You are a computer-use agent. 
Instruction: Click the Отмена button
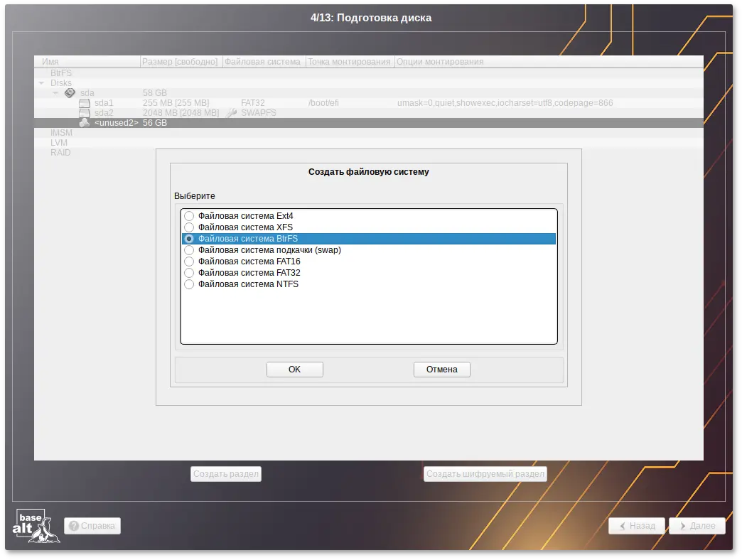pos(441,369)
